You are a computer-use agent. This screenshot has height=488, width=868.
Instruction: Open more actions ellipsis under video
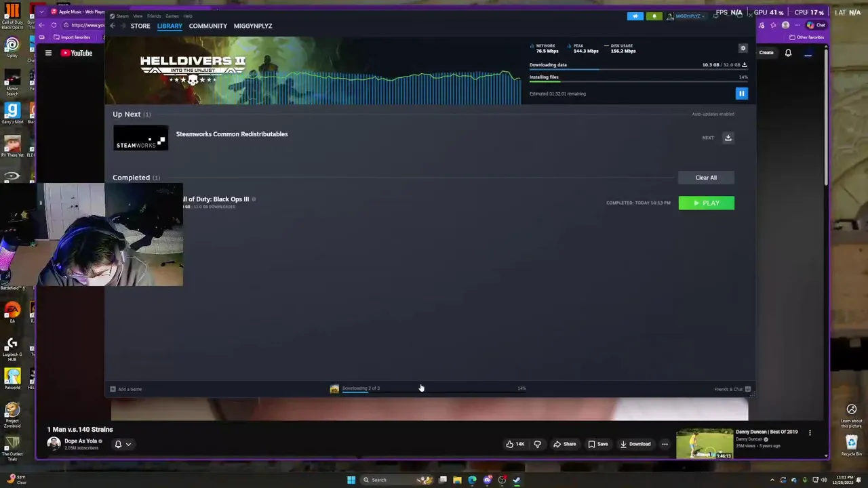click(x=665, y=444)
